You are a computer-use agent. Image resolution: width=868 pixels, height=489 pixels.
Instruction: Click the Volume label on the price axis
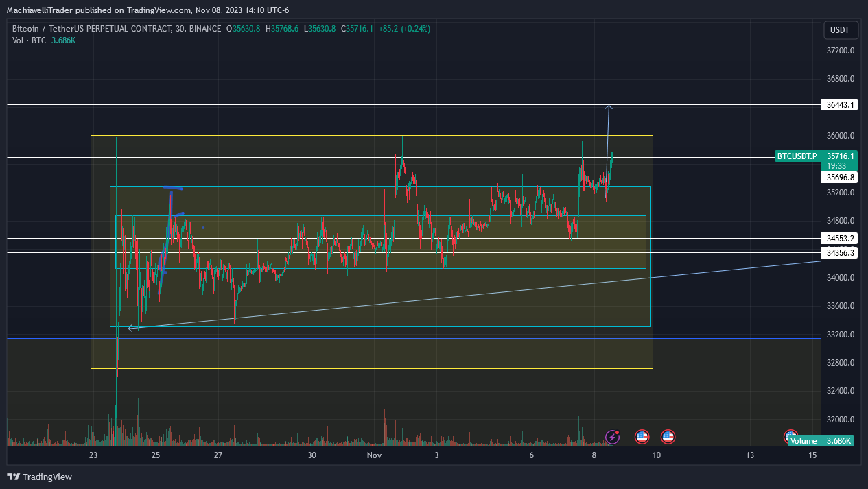coord(804,441)
